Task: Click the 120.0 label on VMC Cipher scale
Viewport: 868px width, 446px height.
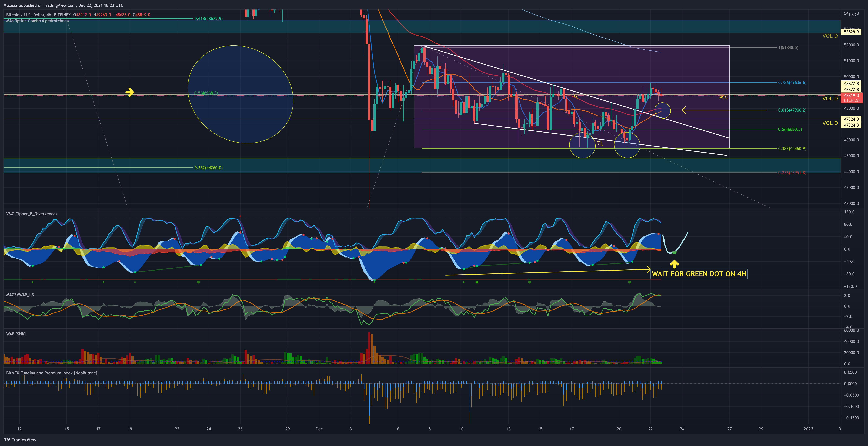Action: (849, 212)
